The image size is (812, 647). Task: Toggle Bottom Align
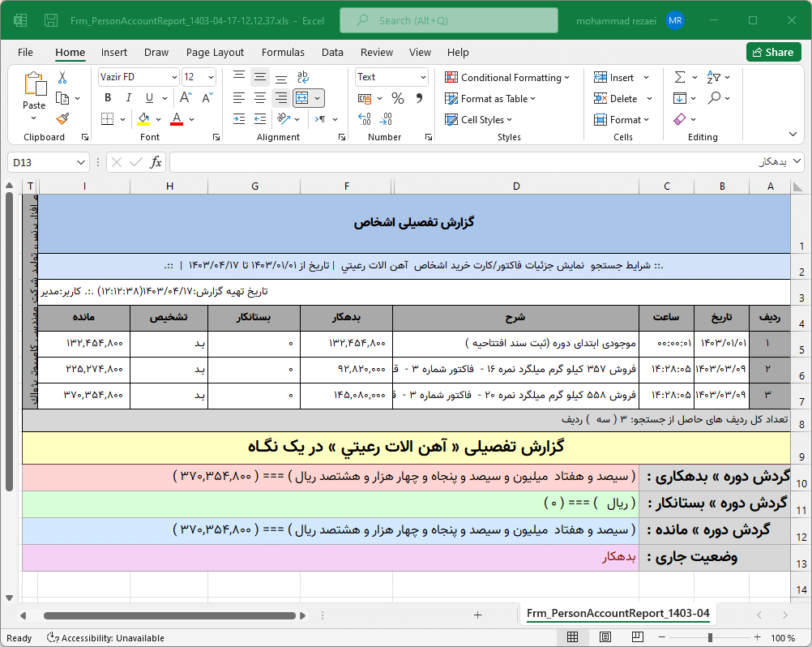pos(281,77)
